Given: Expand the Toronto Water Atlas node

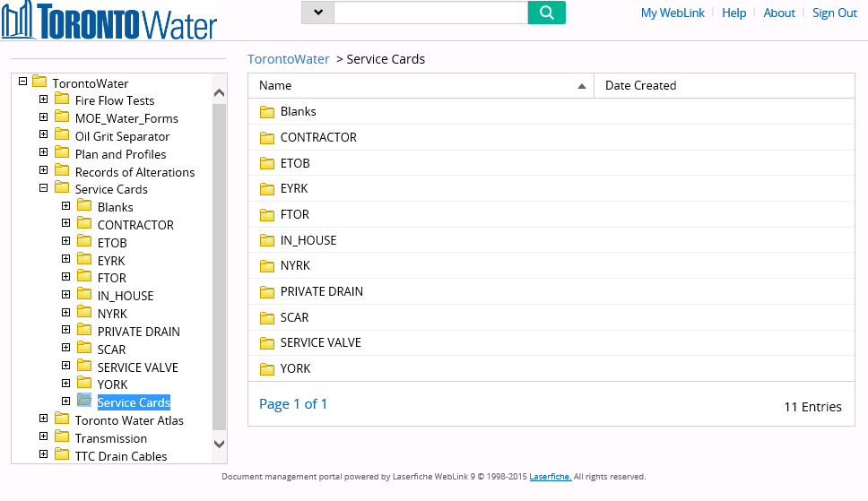Looking at the screenshot, I should [x=44, y=419].
